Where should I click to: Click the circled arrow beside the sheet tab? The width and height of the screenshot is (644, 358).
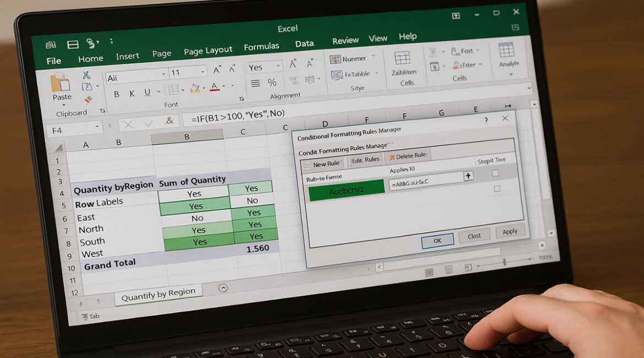tap(223, 288)
